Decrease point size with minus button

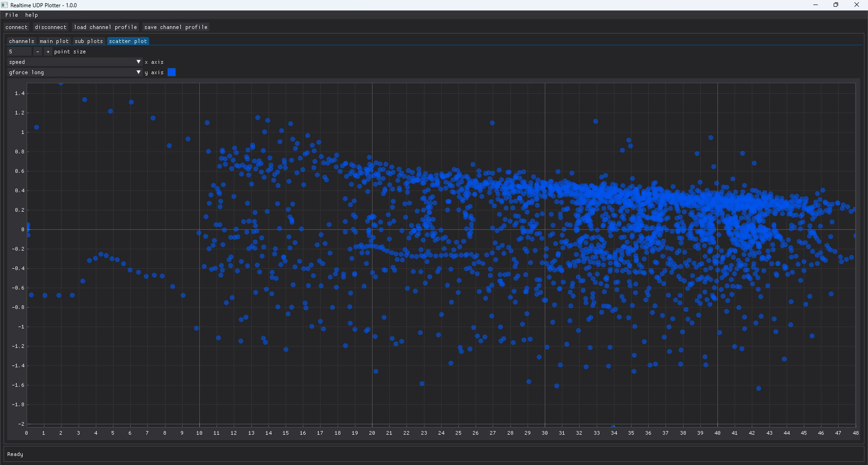38,52
